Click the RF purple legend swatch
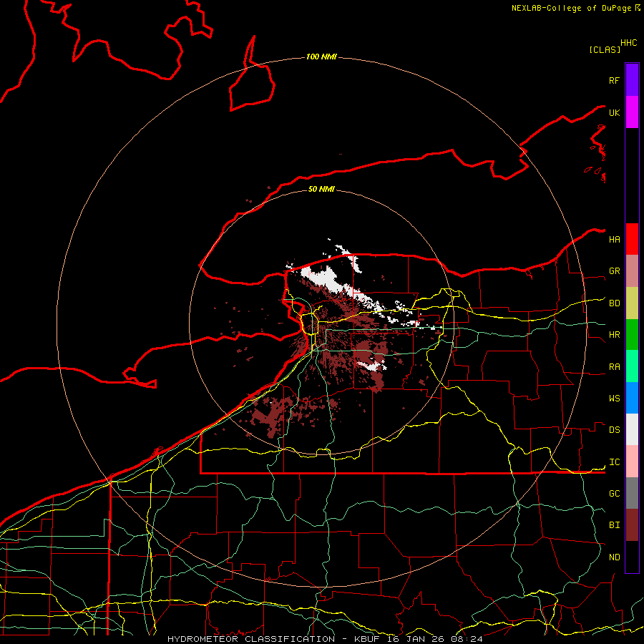644x644 pixels. (632, 80)
